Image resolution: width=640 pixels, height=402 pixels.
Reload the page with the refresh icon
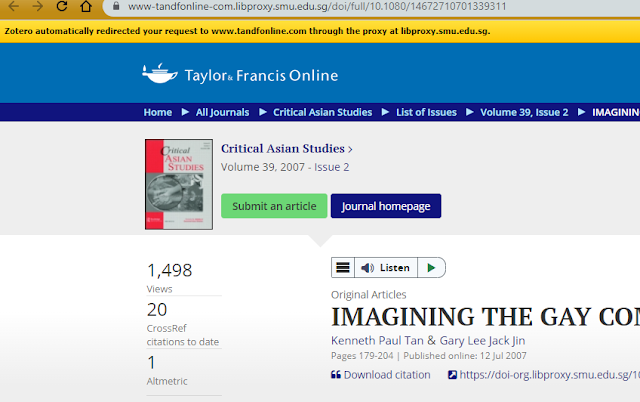[62, 6]
